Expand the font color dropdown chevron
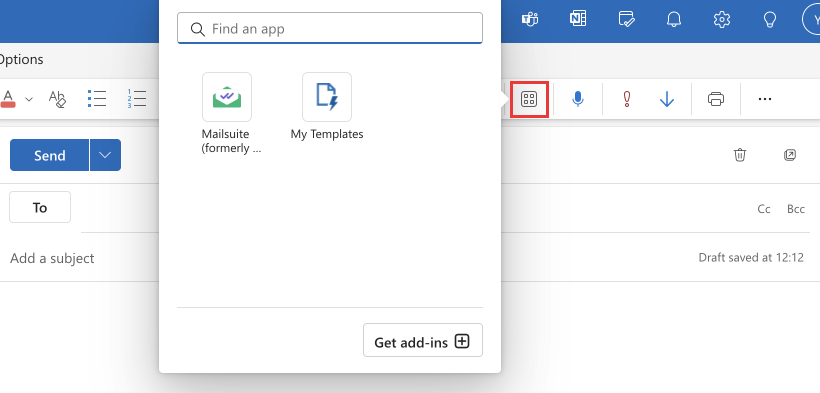Image resolution: width=820 pixels, height=393 pixels. click(x=29, y=99)
